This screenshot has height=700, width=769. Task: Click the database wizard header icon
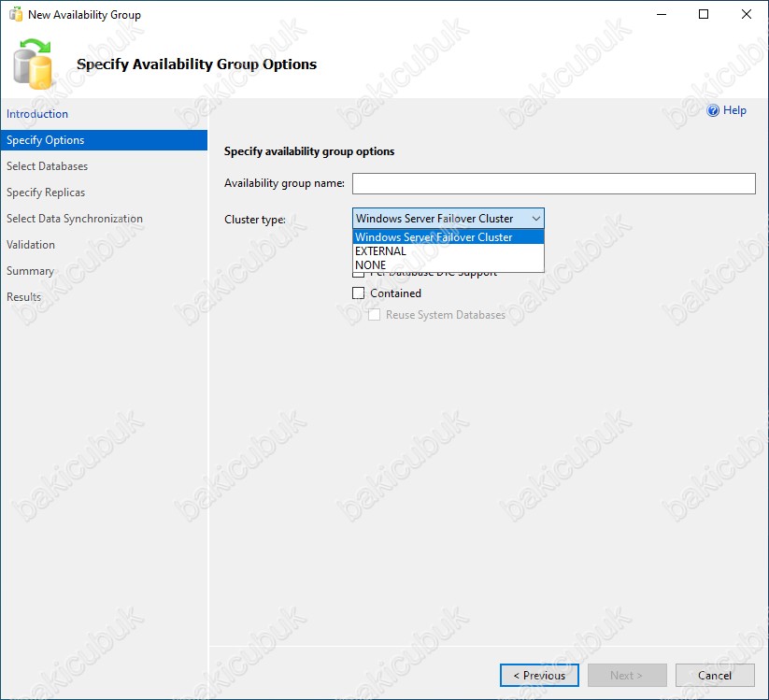click(x=35, y=64)
